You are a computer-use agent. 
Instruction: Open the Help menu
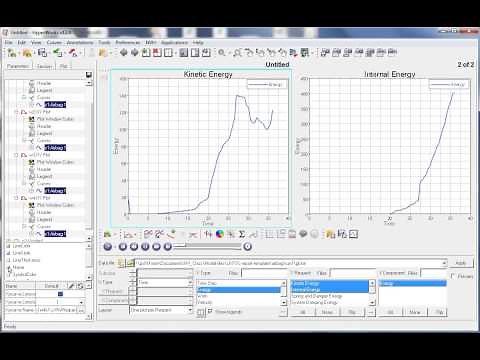pyautogui.click(x=198, y=42)
